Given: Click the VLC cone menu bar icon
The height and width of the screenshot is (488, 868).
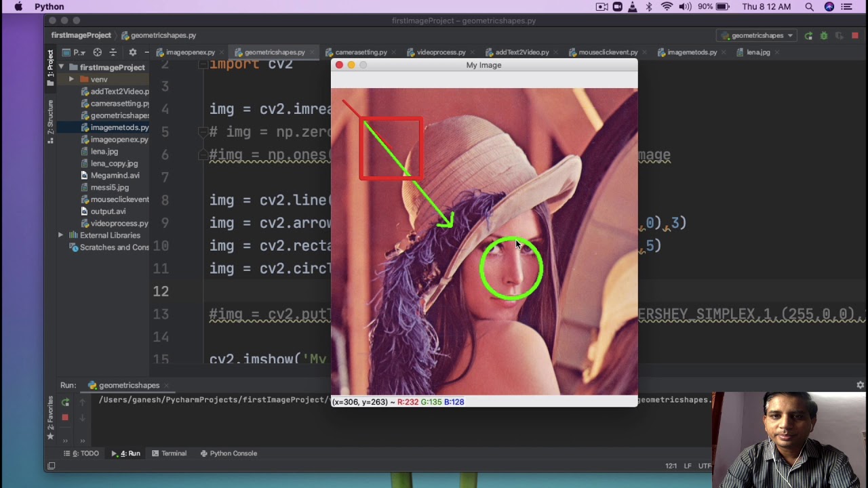Looking at the screenshot, I should (x=633, y=7).
